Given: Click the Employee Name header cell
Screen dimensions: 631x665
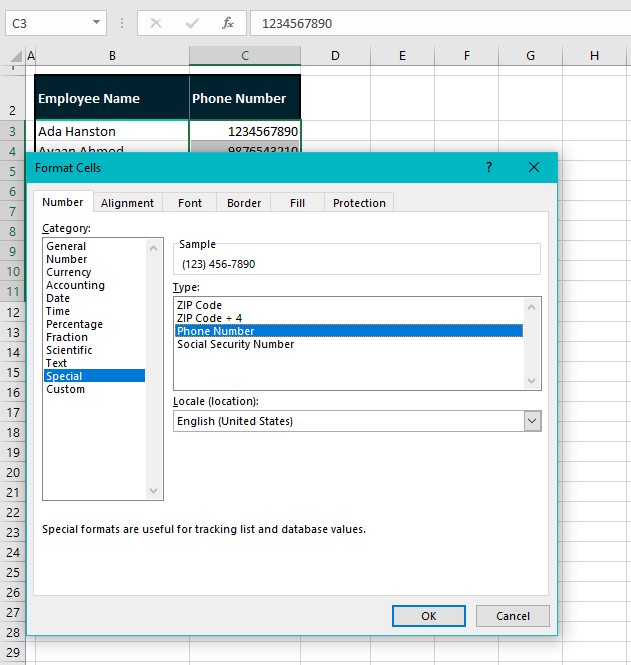Looking at the screenshot, I should [x=112, y=98].
